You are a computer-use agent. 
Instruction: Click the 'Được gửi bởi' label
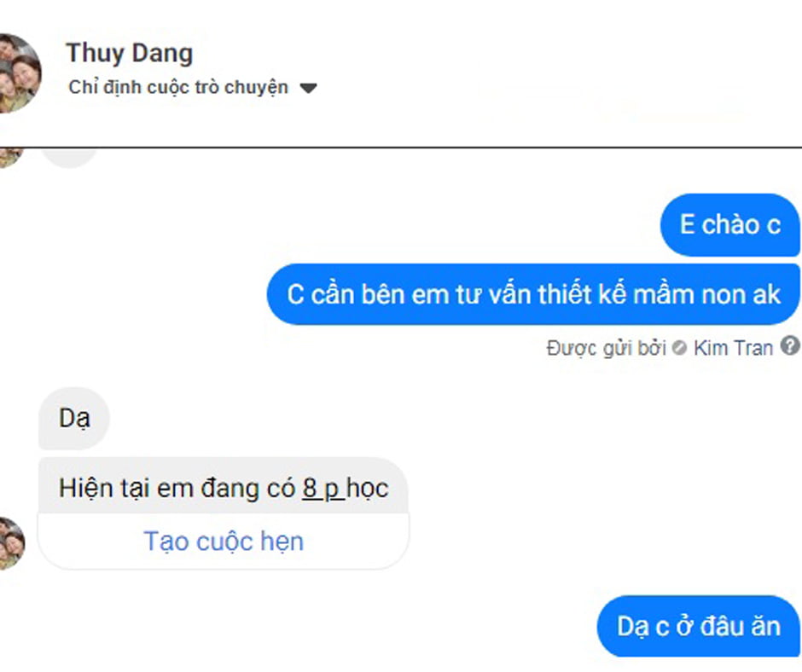[x=606, y=348]
